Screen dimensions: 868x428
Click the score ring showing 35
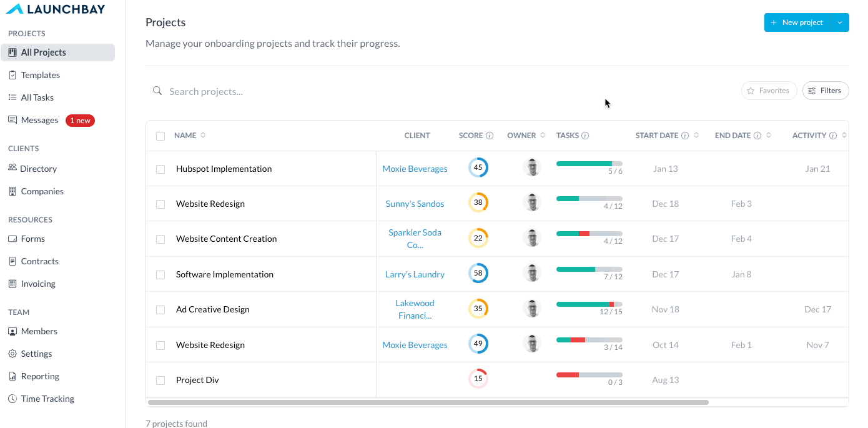coord(478,309)
